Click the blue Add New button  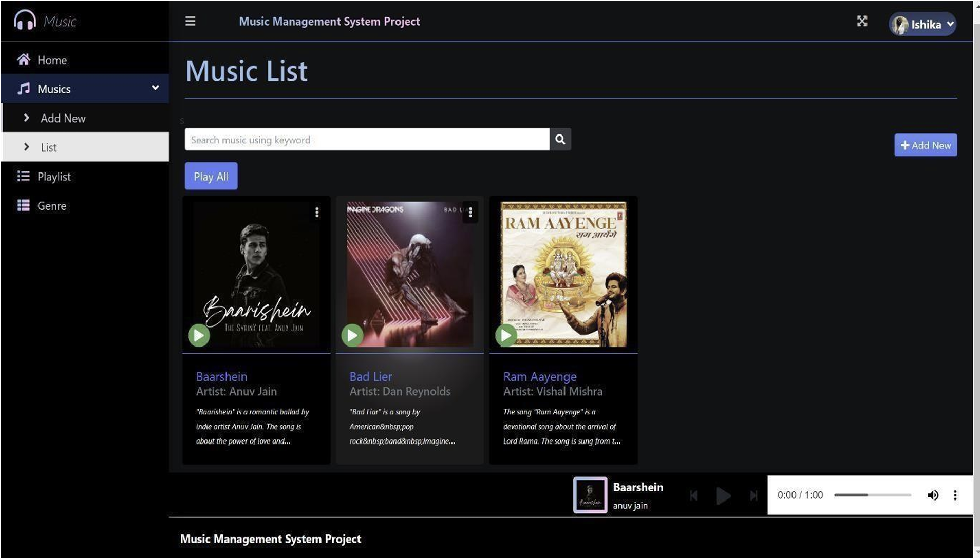point(926,145)
